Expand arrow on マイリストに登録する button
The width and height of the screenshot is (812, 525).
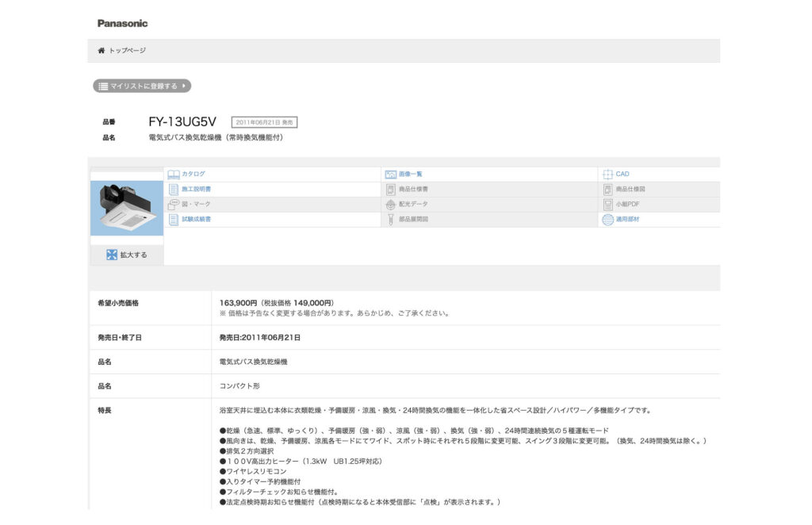(184, 86)
